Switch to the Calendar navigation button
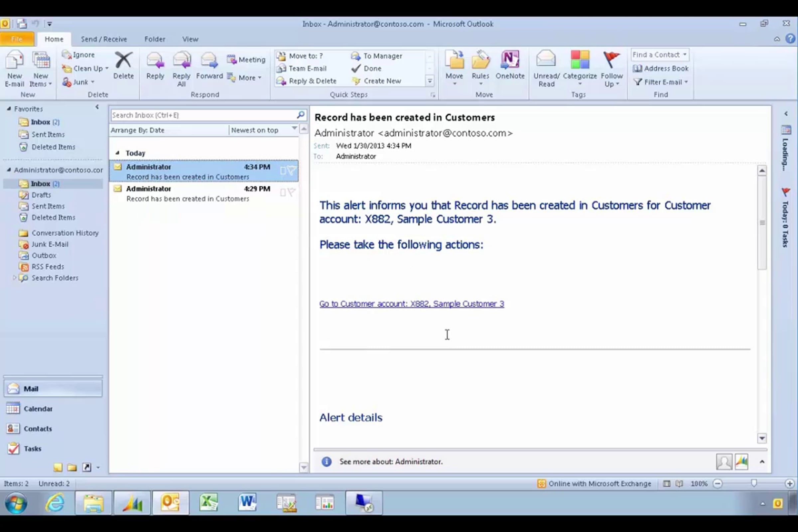 (x=38, y=409)
